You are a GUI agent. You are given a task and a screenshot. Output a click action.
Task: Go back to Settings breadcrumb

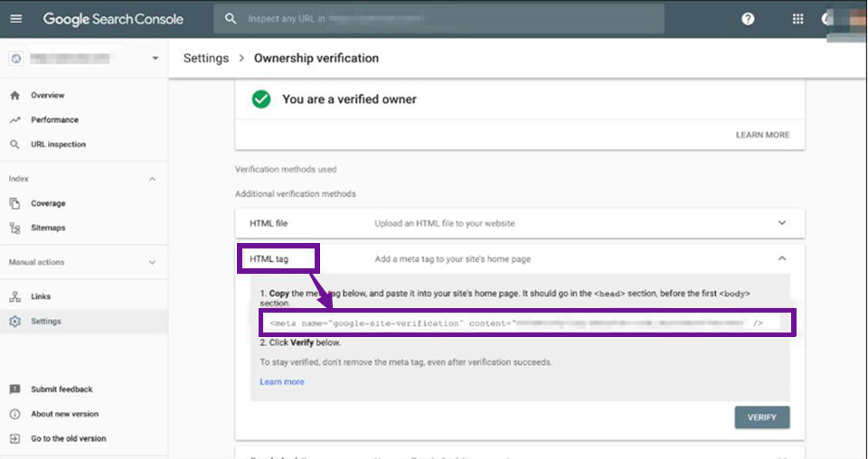click(x=206, y=58)
